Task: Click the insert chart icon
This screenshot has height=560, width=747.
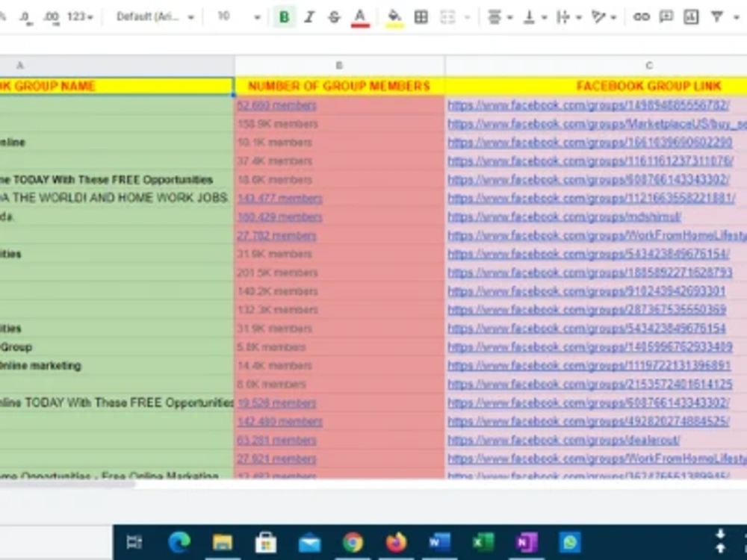Action: coord(691,17)
